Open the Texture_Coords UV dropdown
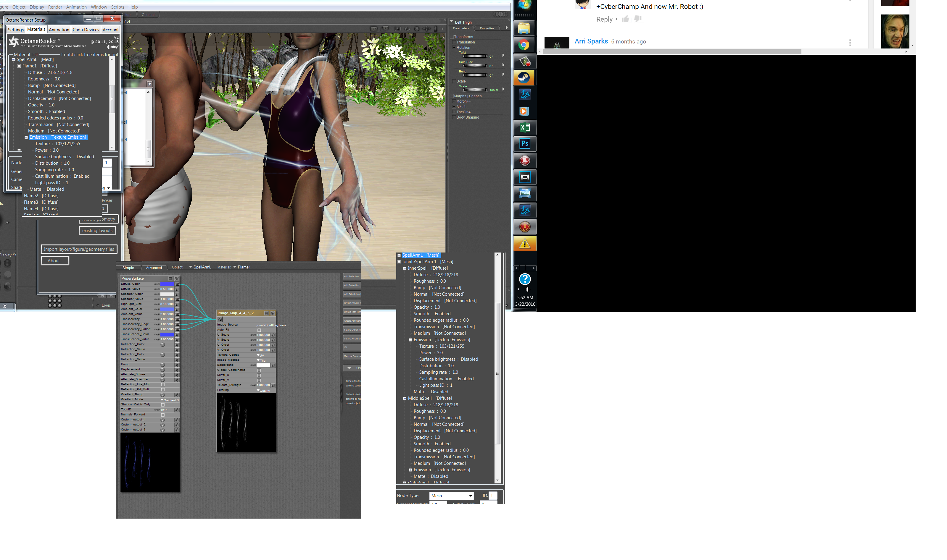The image size is (947, 560). 260,355
